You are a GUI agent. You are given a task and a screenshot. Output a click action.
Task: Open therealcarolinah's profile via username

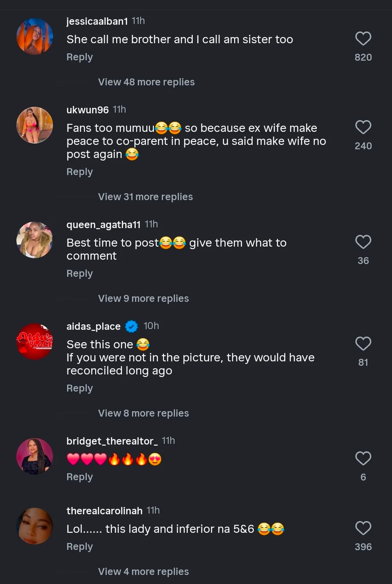[x=104, y=511]
